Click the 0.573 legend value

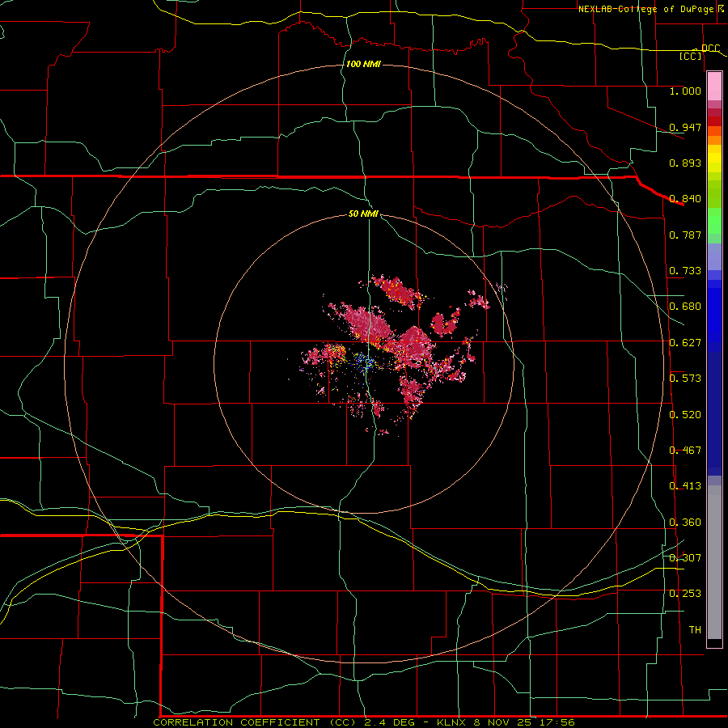(685, 379)
